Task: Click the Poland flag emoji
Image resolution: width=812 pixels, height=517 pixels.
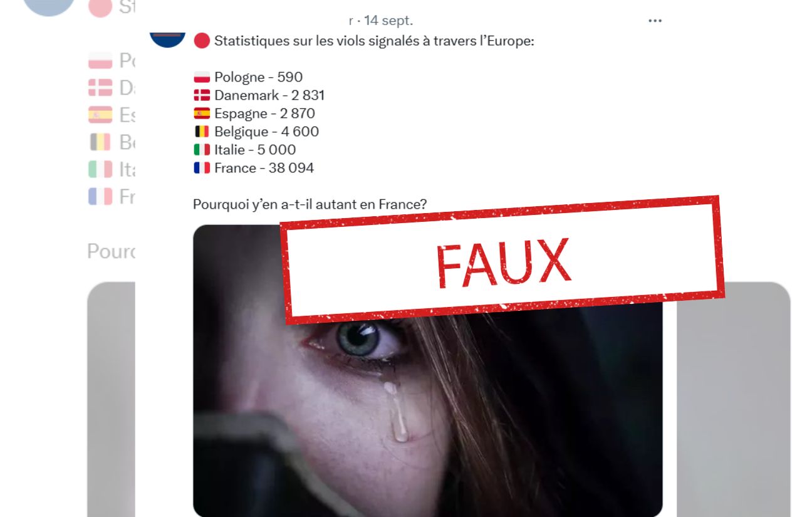Action: [x=202, y=78]
